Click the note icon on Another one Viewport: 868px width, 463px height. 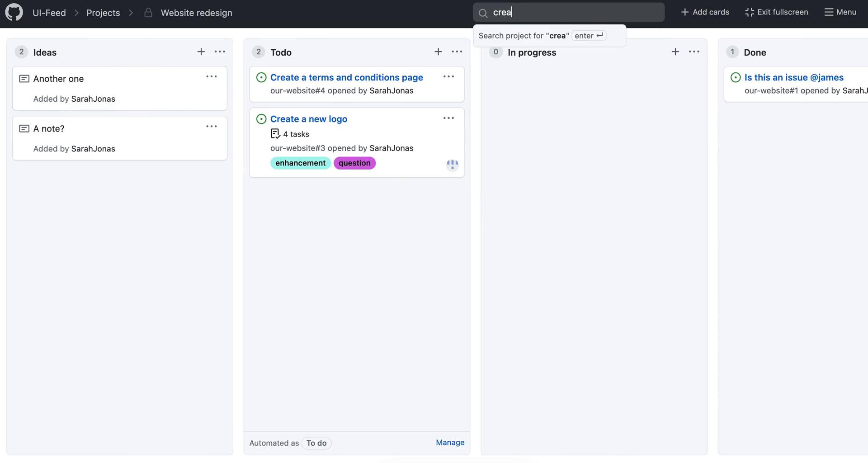[24, 79]
